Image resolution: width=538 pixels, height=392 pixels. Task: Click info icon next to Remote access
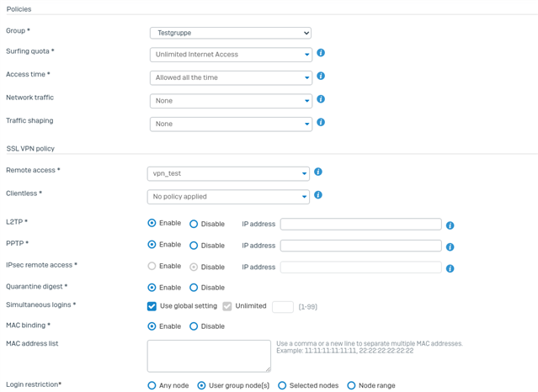coord(318,172)
